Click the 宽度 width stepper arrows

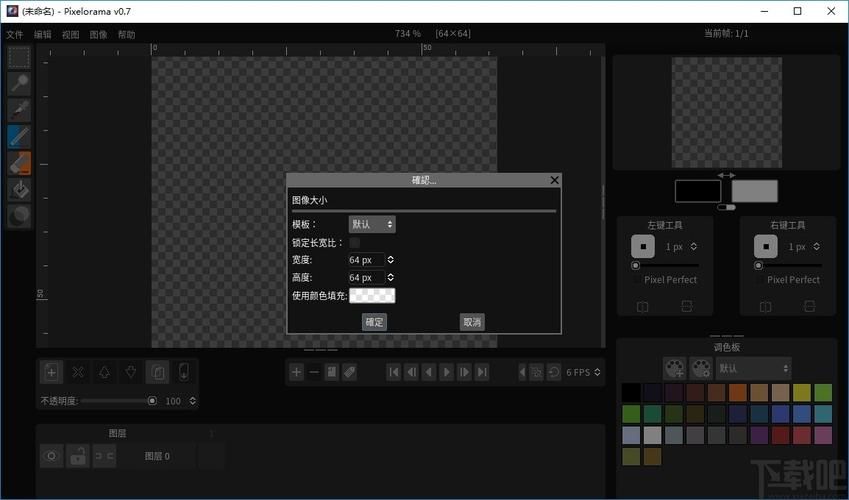(x=390, y=260)
